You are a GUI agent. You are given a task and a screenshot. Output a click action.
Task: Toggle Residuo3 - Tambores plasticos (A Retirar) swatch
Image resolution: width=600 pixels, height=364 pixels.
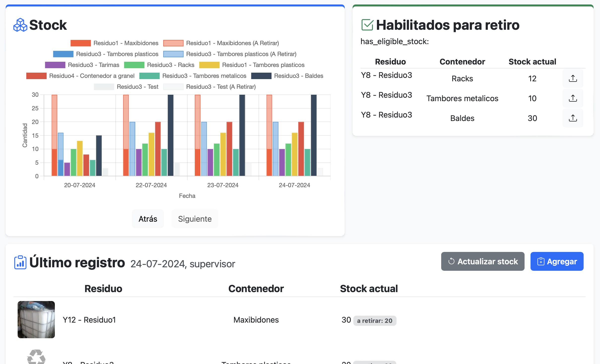pos(173,54)
